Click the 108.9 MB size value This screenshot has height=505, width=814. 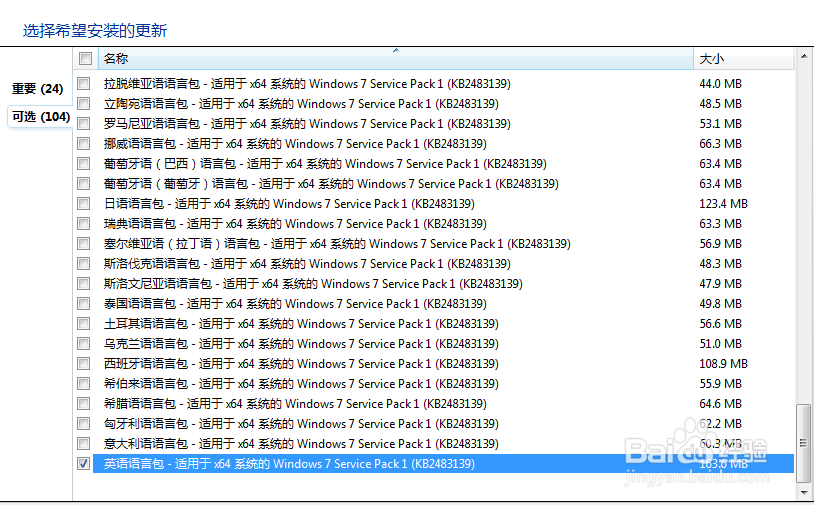pos(723,363)
